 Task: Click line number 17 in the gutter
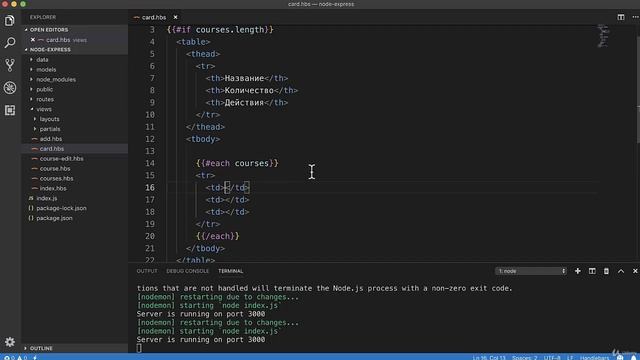click(150, 200)
